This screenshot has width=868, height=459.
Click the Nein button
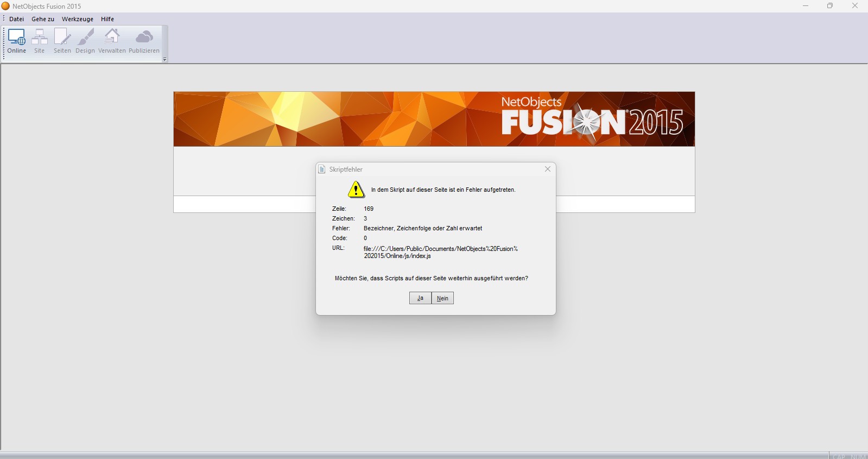click(442, 298)
